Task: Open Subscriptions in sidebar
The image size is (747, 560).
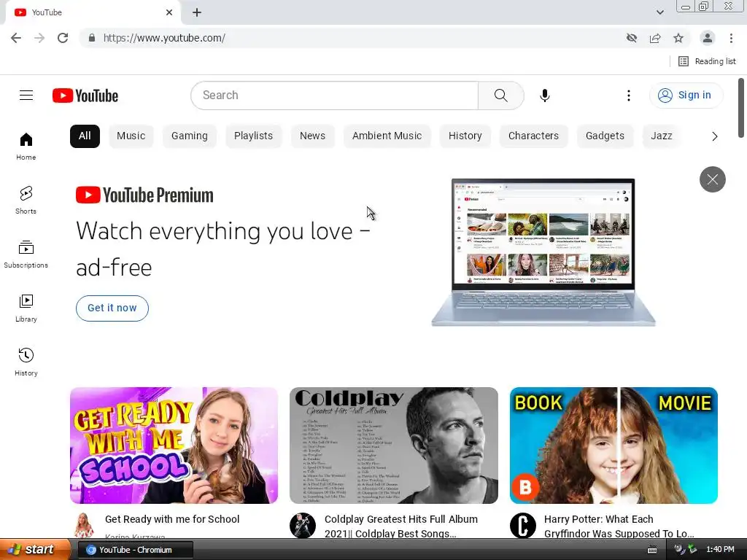Action: [x=26, y=254]
